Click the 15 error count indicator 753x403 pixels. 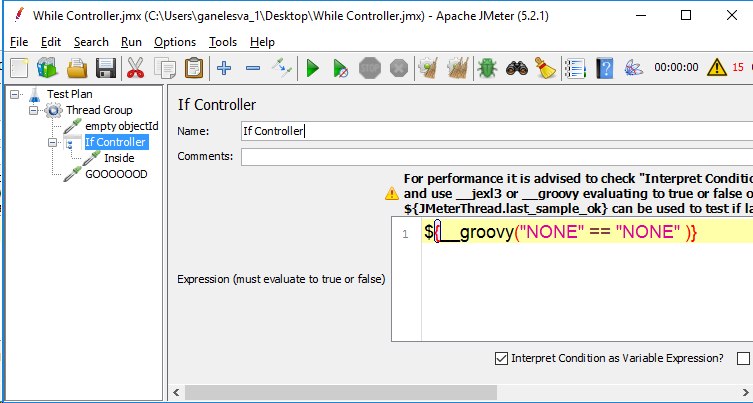[738, 68]
